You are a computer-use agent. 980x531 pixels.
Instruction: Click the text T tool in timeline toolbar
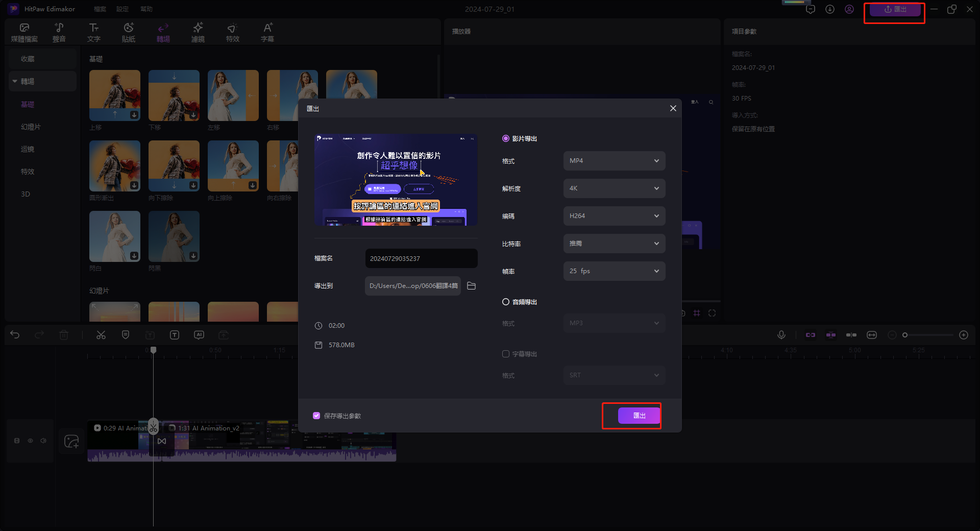[175, 335]
